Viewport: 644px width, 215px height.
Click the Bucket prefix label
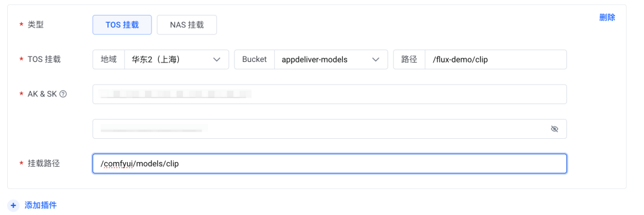(254, 60)
